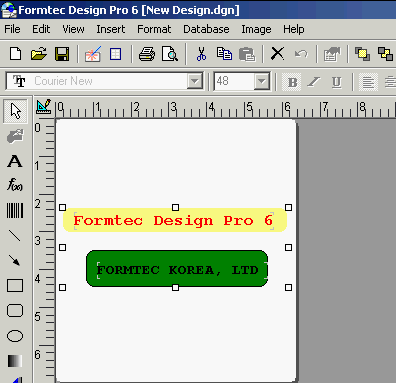The height and width of the screenshot is (383, 396).
Task: Click the top-left selection handle
Action: (62, 207)
